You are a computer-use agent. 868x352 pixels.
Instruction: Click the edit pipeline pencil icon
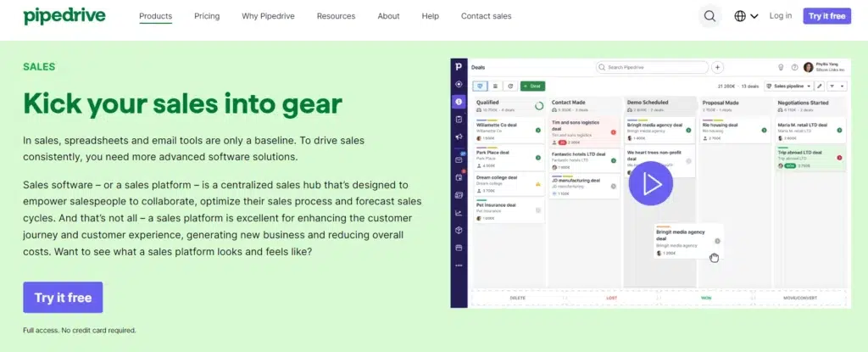point(820,86)
